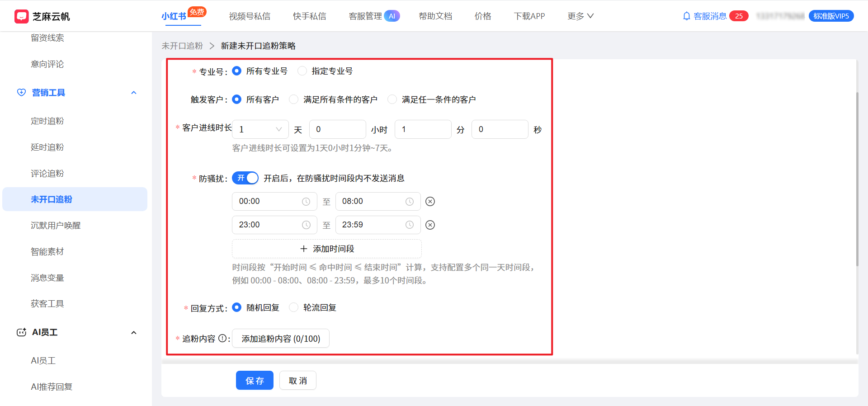Image resolution: width=868 pixels, height=406 pixels.
Task: Click 添加追粉内容 (0/100) button
Action: pos(281,338)
